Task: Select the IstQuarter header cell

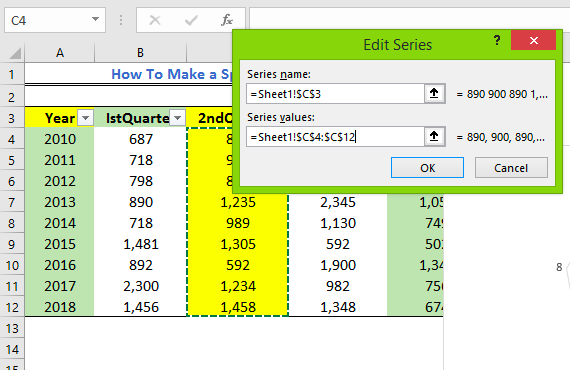Action: tap(140, 118)
